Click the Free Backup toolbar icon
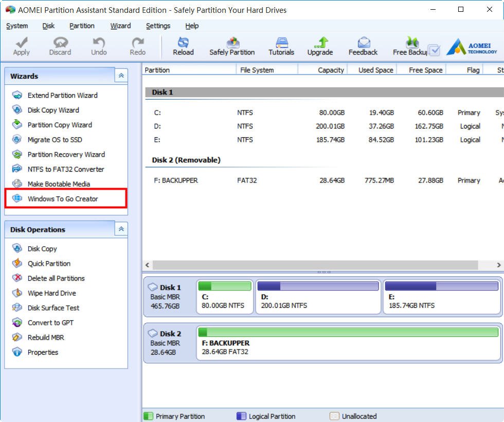Screen dimensions: 504x422 click(412, 42)
